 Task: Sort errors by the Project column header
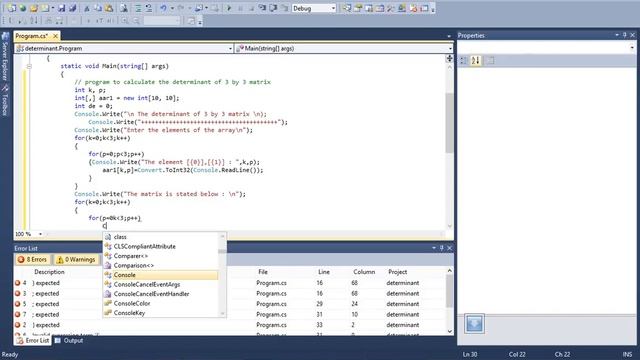coord(397,271)
